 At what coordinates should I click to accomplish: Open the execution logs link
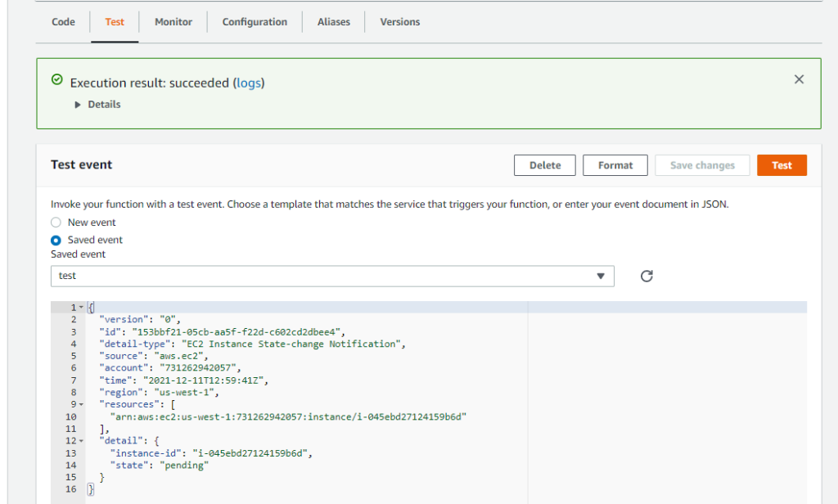pyautogui.click(x=249, y=83)
